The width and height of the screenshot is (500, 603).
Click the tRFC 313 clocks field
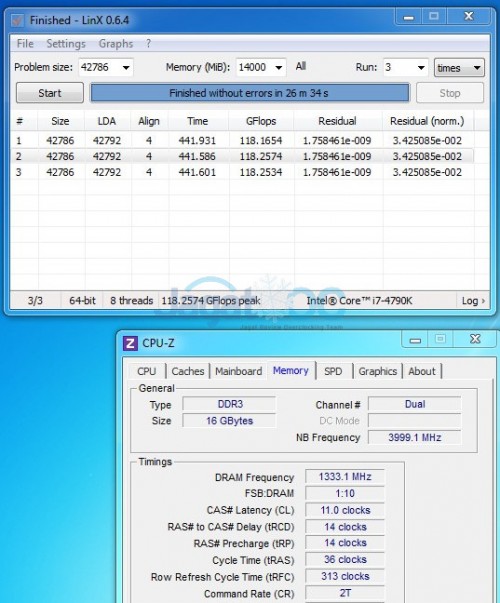(x=345, y=576)
